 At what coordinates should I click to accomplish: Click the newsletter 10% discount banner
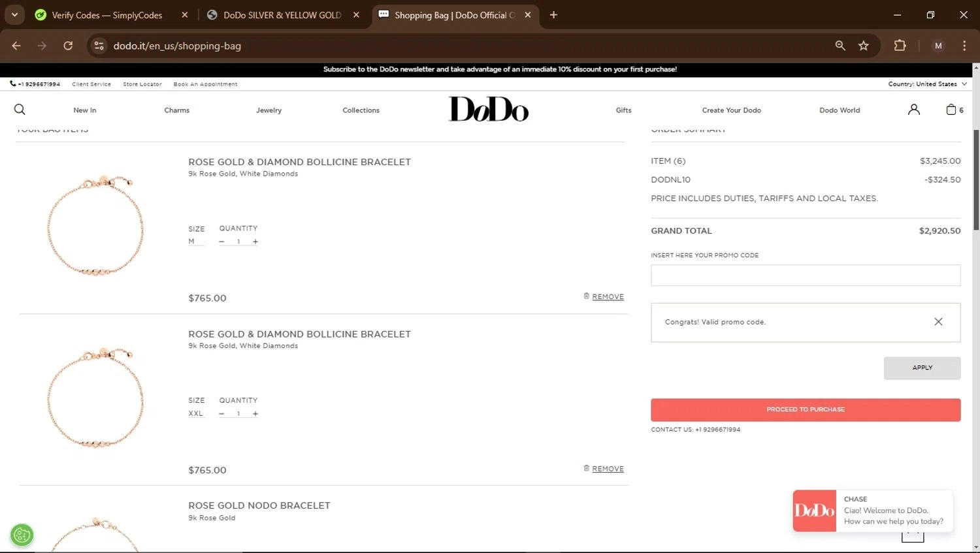point(500,69)
